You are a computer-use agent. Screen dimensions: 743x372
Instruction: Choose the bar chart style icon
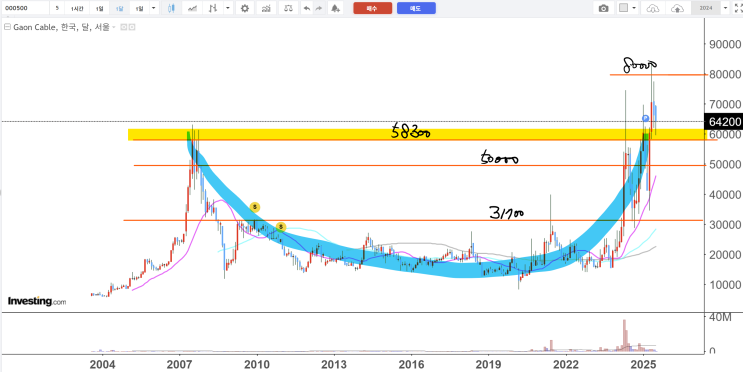point(214,8)
